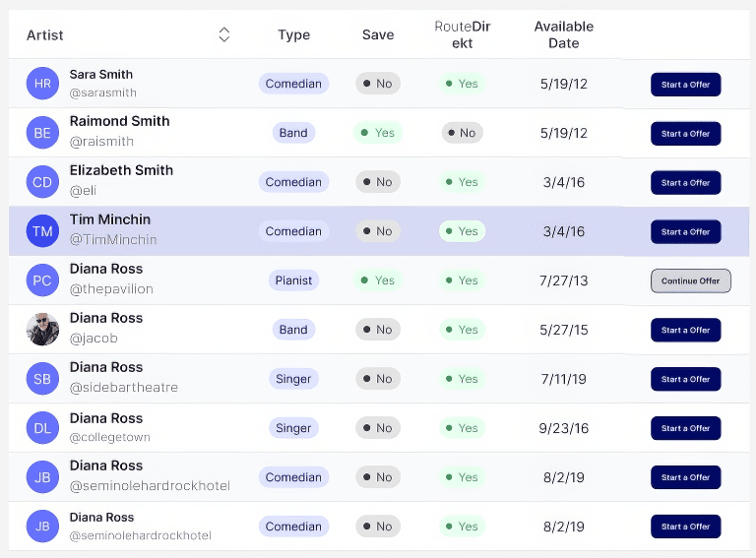Select the SB avatar for @sidebartheatre

(x=42, y=379)
